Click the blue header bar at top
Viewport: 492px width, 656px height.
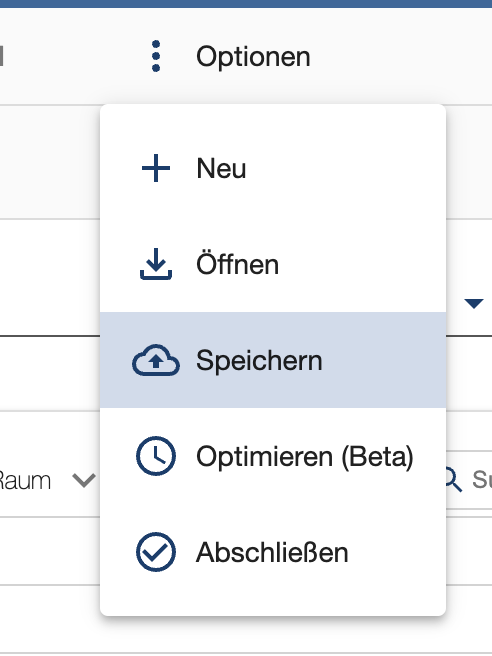point(246,4)
